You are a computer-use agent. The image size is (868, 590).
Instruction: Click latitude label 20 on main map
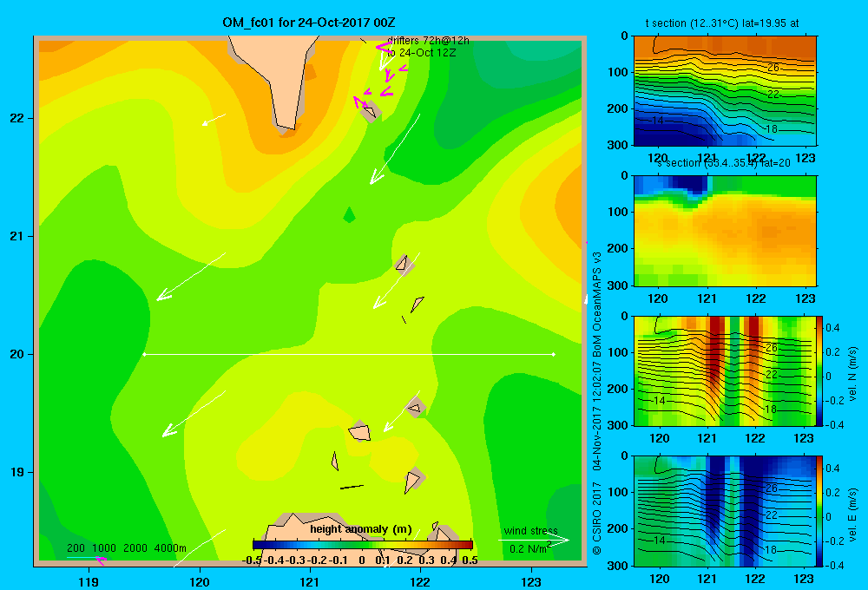coord(17,354)
